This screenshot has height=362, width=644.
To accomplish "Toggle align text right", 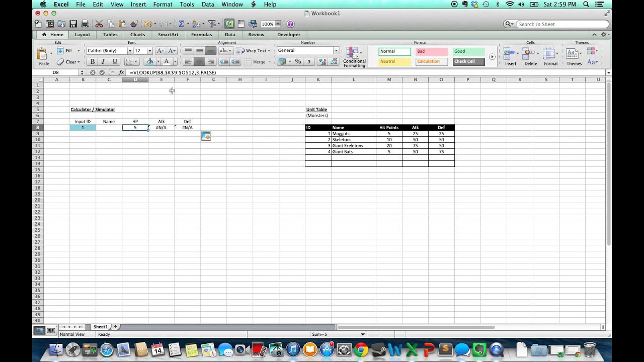I will (x=211, y=61).
